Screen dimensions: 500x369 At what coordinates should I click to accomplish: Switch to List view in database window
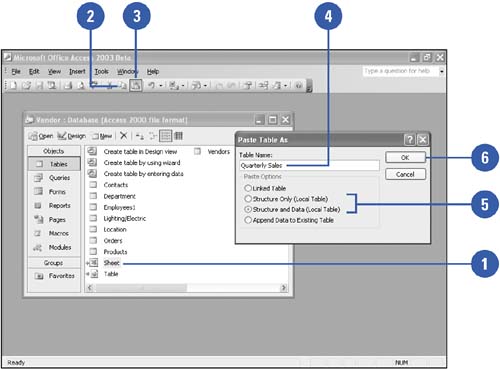tap(166, 136)
